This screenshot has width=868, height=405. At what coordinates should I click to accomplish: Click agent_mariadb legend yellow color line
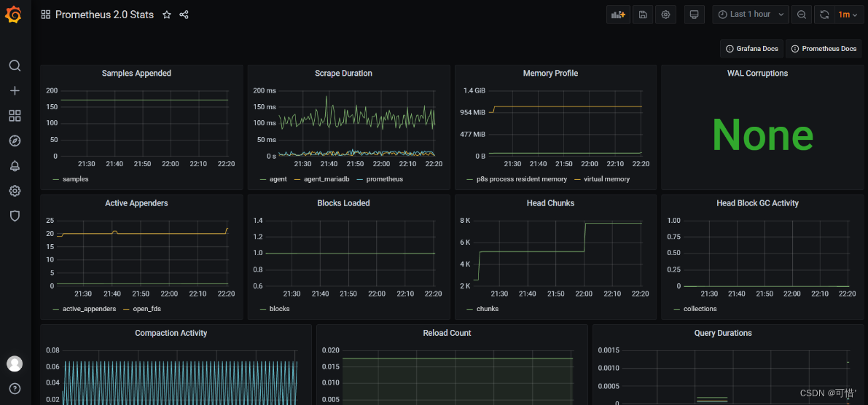coord(298,179)
